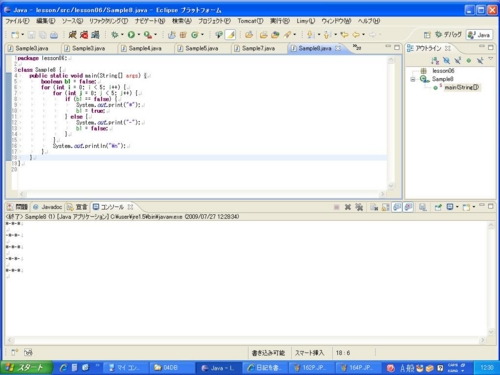Show hidden editor tabs list chevron
This screenshot has width=500, height=375.
coord(357,47)
